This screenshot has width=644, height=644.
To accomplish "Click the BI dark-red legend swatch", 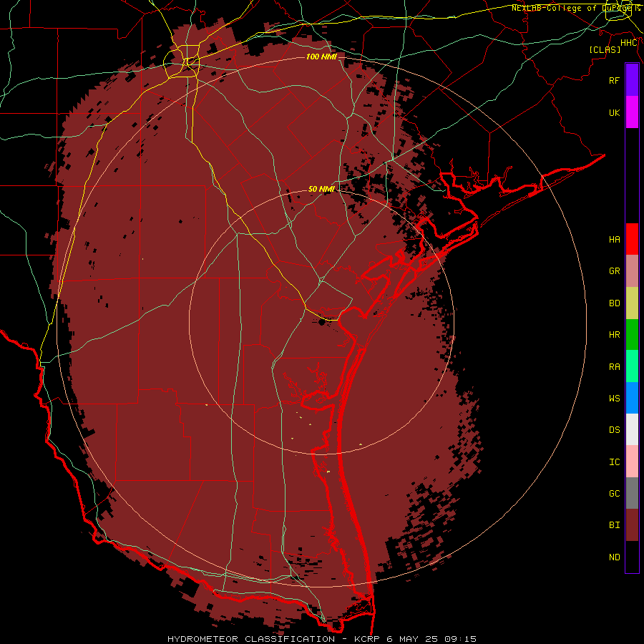I will point(632,525).
